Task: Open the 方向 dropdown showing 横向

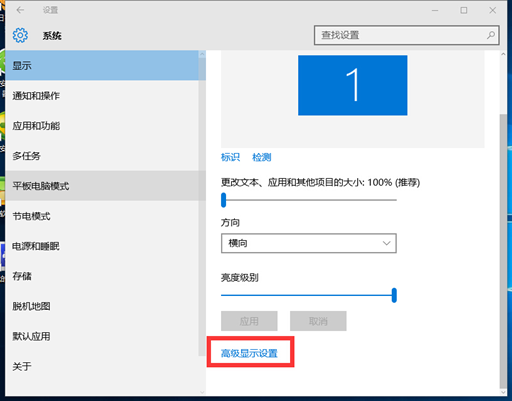Action: click(309, 243)
